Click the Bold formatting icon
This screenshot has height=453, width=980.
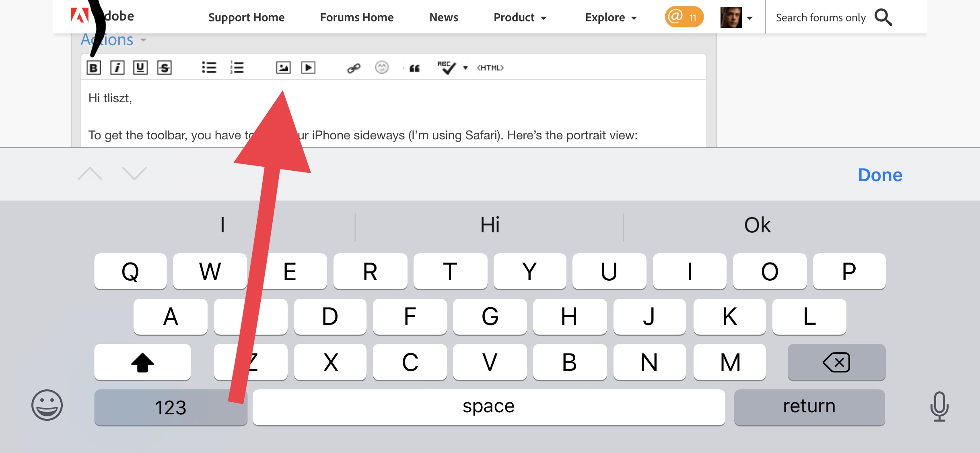pos(94,67)
